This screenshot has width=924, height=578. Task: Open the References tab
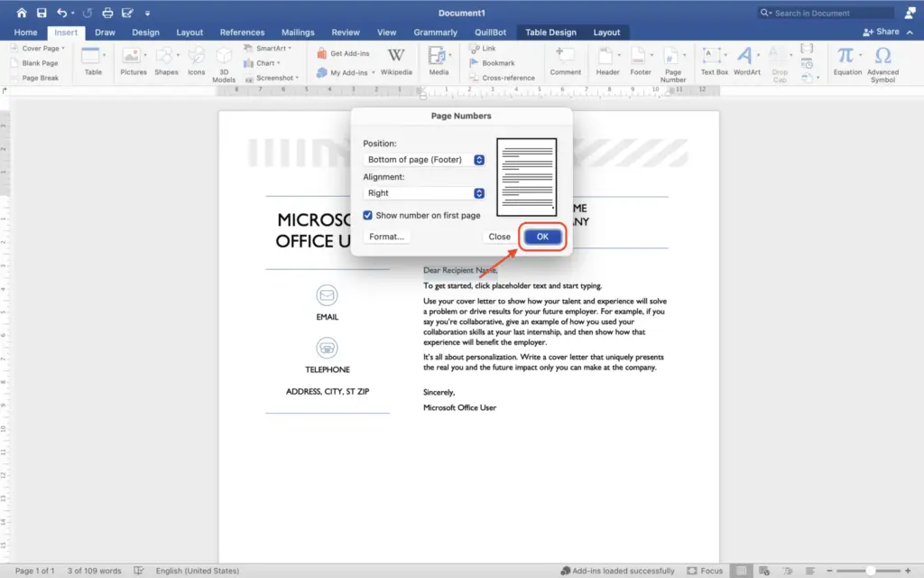242,33
